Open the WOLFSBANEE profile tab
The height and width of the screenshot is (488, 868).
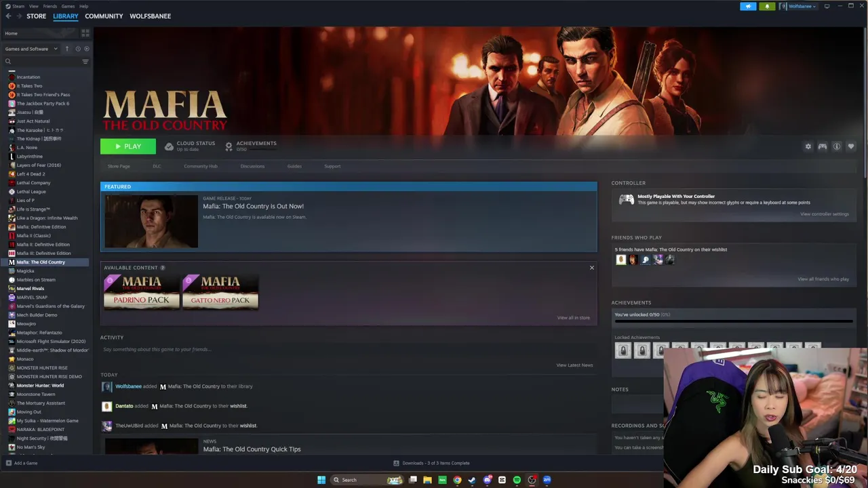click(150, 16)
